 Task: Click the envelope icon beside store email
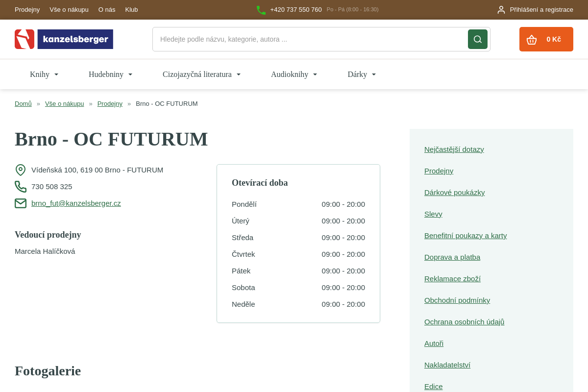pos(21,203)
